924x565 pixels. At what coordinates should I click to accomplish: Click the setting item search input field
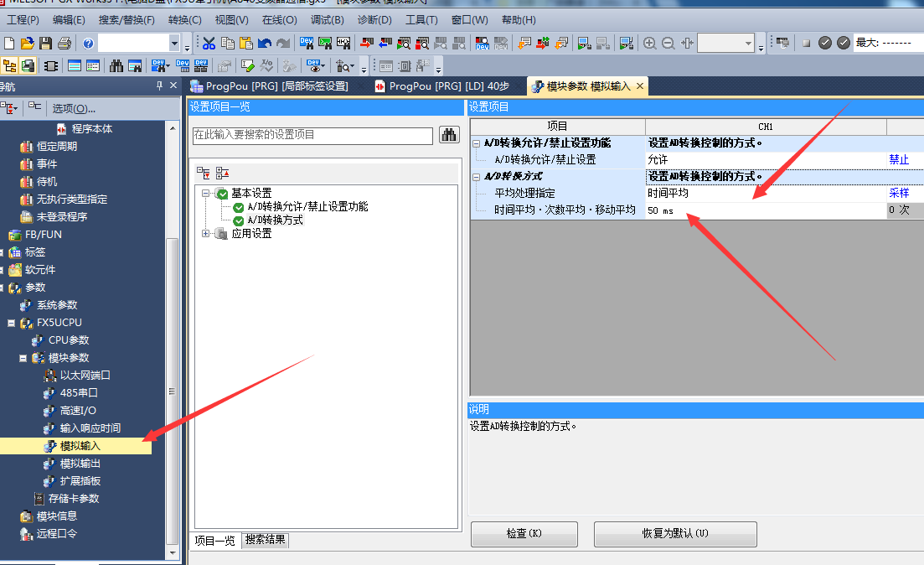[x=312, y=135]
